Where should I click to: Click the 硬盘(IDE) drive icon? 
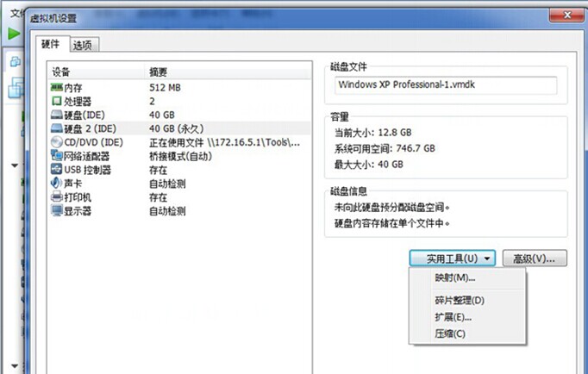click(x=57, y=115)
